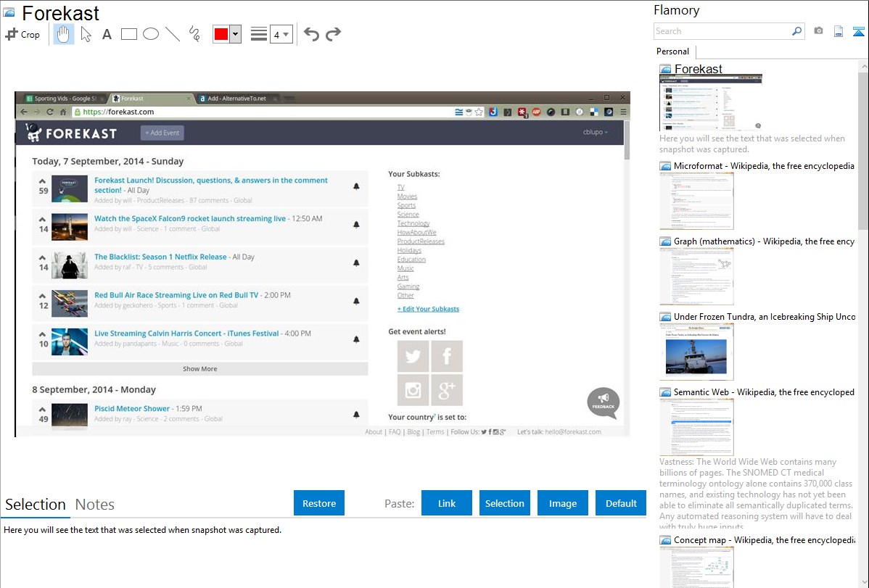Click the 'https://forekast.com' address in the snapshot
The image size is (869, 588).
click(x=118, y=112)
